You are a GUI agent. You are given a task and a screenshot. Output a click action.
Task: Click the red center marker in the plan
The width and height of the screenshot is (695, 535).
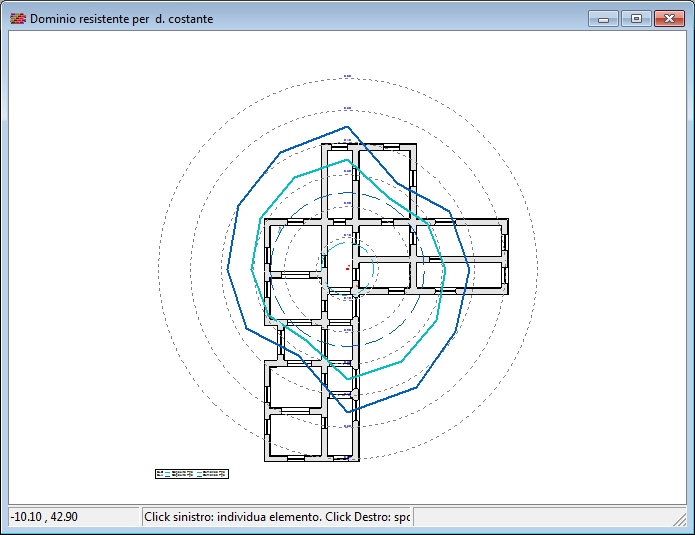tap(346, 268)
